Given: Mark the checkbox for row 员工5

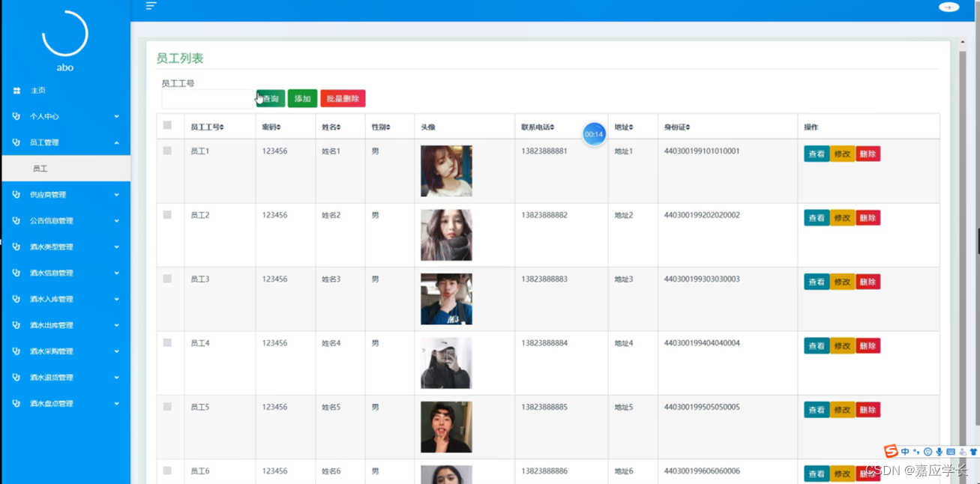Looking at the screenshot, I should (x=167, y=407).
